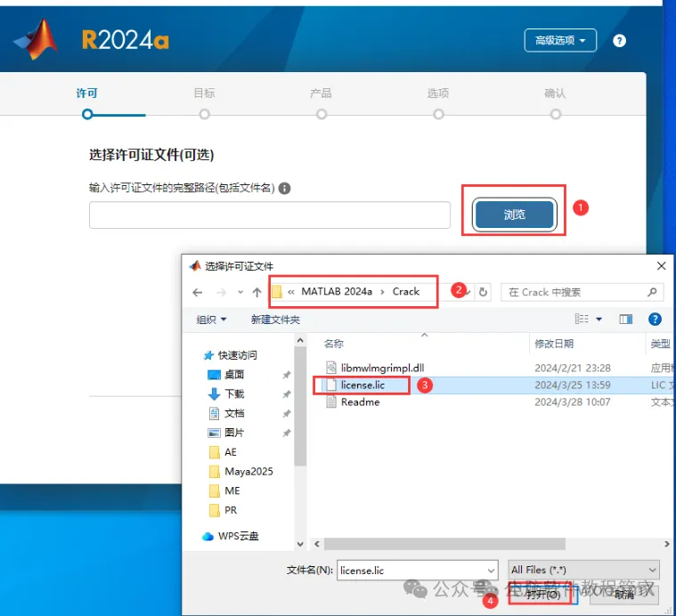Click navigation pane scroll up arrow
The image size is (676, 616).
(x=300, y=340)
